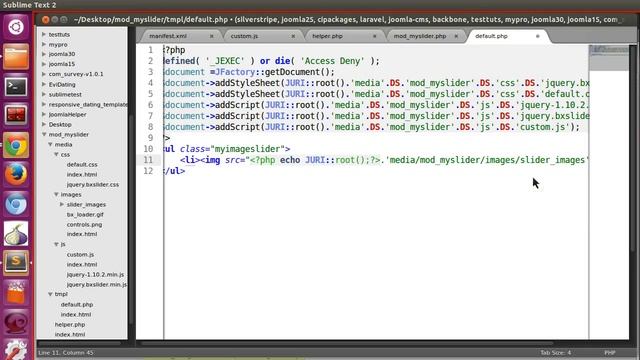Screen dimensions: 640x360
Task: Collapse the images folder
Action: [x=56, y=194]
